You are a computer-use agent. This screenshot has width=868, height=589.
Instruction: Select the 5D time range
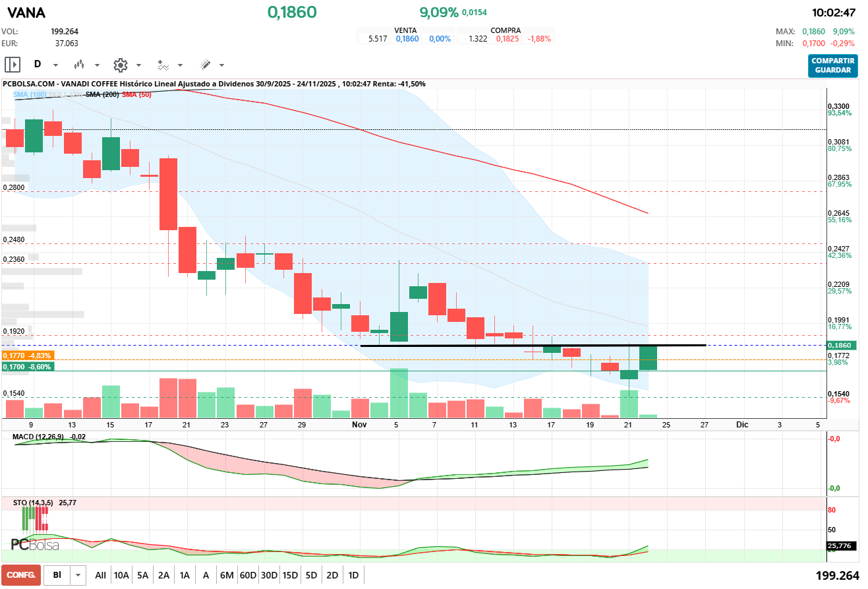[311, 575]
